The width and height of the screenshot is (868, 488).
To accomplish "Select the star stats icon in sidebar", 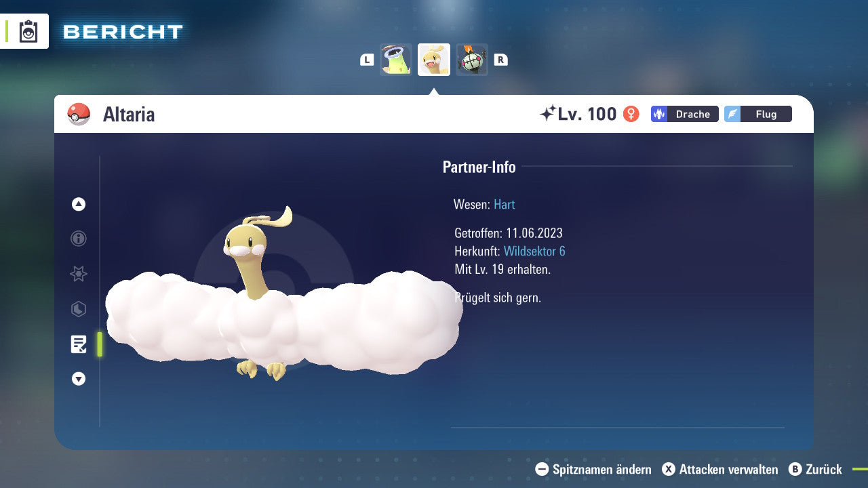I will (x=78, y=274).
